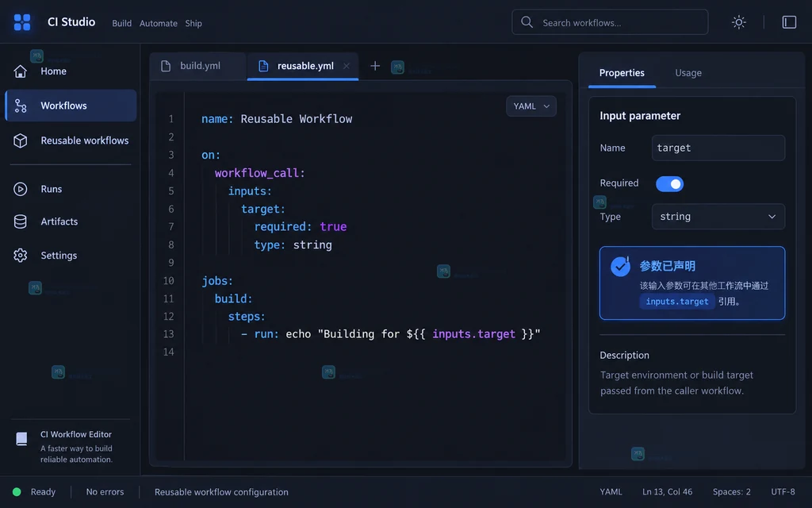Click the 'inputs:' code line
Image resolution: width=812 pixels, height=508 pixels.
[x=250, y=191]
